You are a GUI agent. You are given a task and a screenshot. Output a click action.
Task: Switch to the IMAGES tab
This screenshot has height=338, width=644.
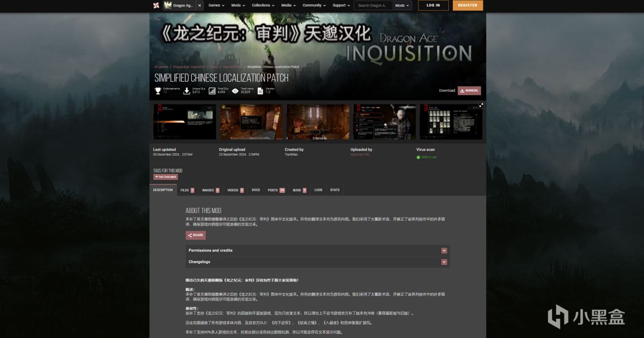coord(210,190)
